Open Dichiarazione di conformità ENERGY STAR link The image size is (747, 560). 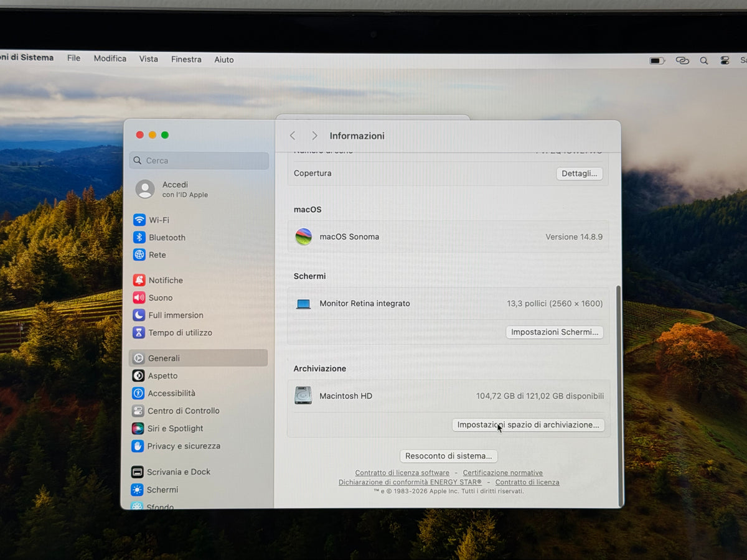point(410,482)
